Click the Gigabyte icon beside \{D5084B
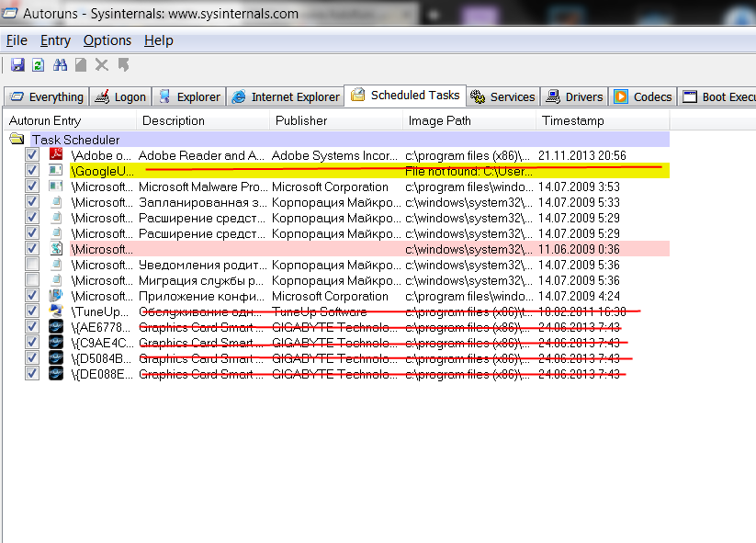Screen dimensions: 756x543 (56, 357)
